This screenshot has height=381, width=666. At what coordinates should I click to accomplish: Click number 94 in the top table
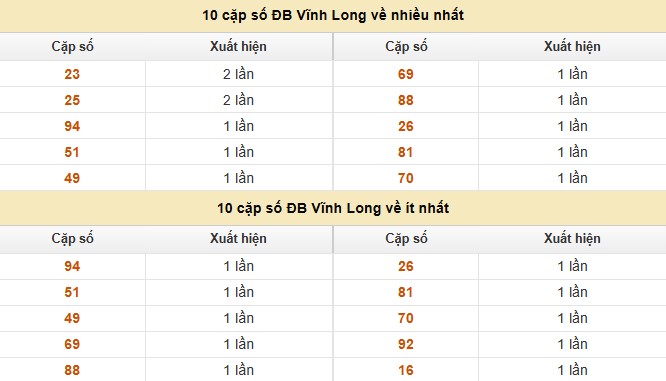(x=72, y=126)
